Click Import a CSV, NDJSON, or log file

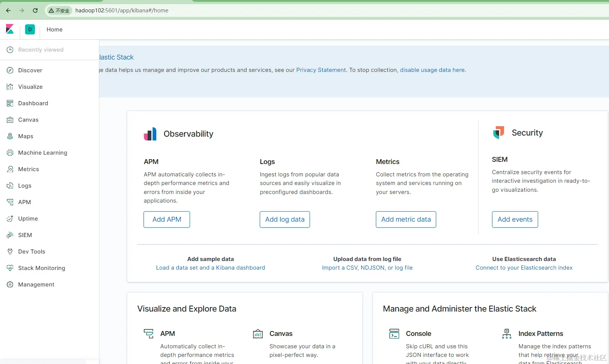pos(367,268)
